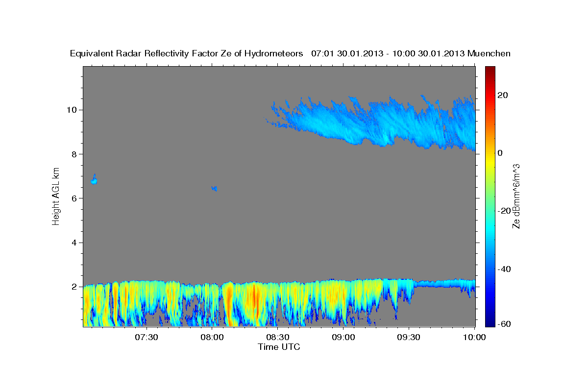
Task: Click the small echo blob near 6.8 km
Action: pyautogui.click(x=94, y=180)
